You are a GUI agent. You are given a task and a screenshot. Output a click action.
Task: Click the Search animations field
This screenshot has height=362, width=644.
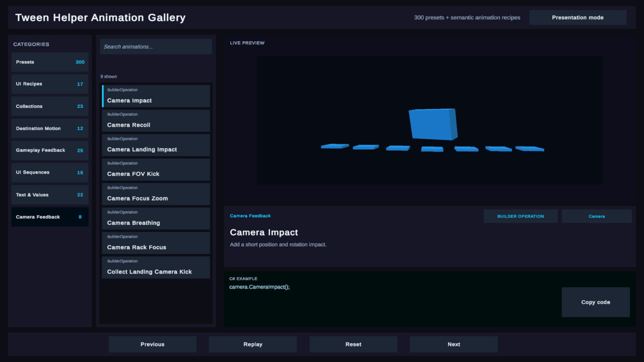pyautogui.click(x=156, y=47)
